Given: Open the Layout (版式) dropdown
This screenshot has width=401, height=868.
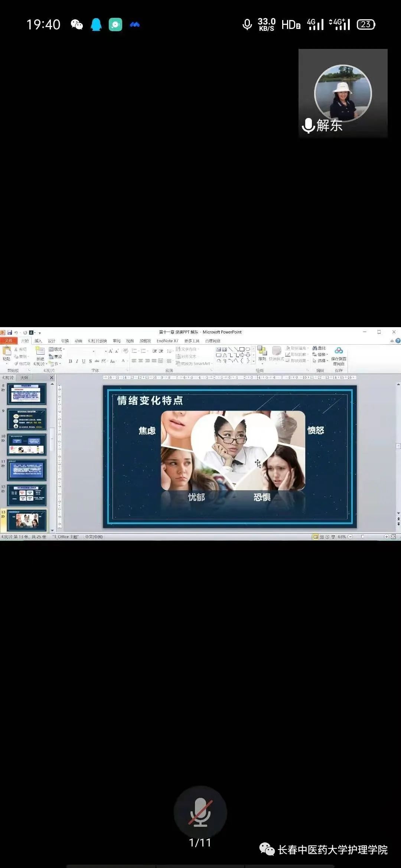Looking at the screenshot, I should [x=57, y=349].
